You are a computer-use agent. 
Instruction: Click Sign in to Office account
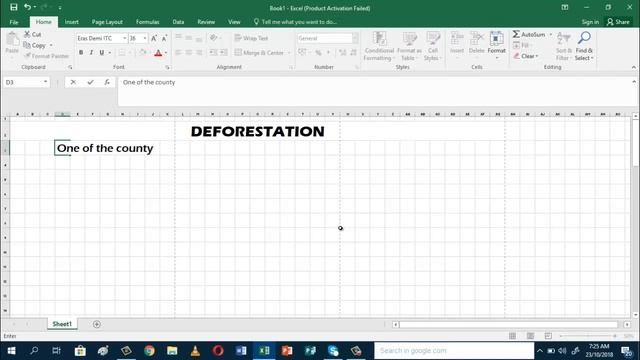590,22
